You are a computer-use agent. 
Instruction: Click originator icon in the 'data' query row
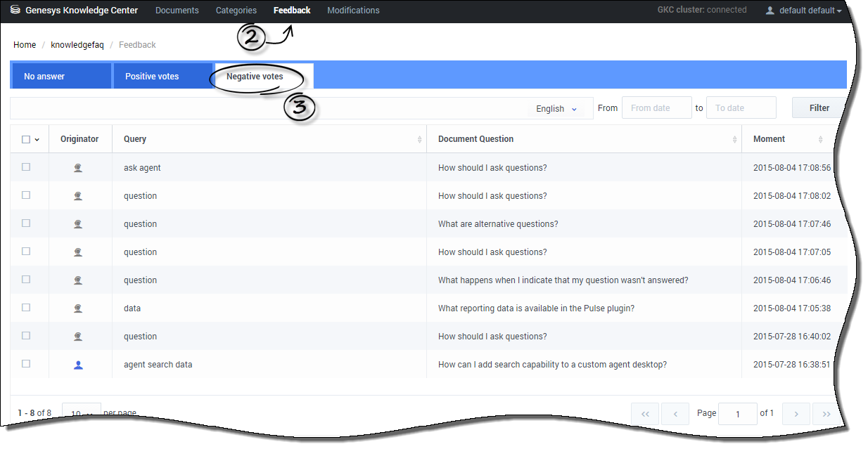tap(78, 308)
